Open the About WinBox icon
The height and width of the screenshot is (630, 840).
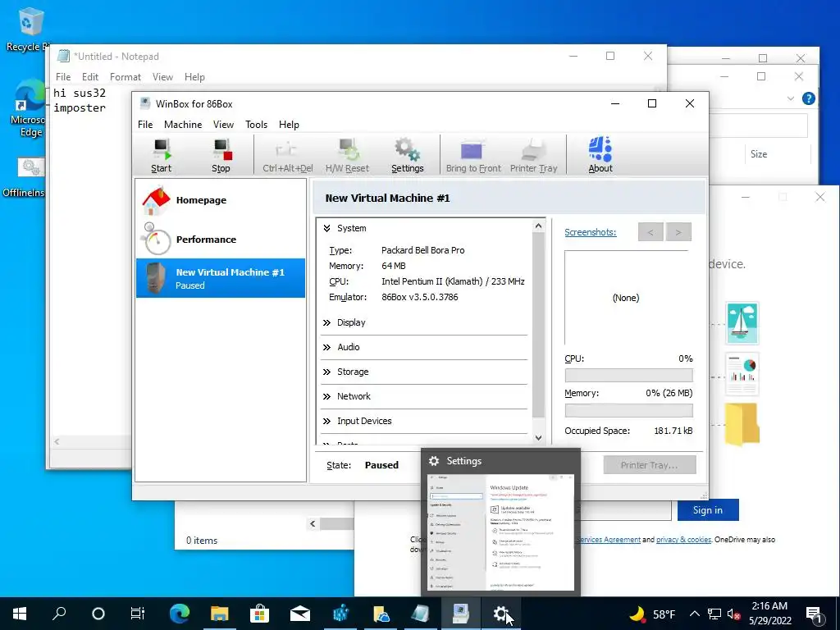[600, 155]
